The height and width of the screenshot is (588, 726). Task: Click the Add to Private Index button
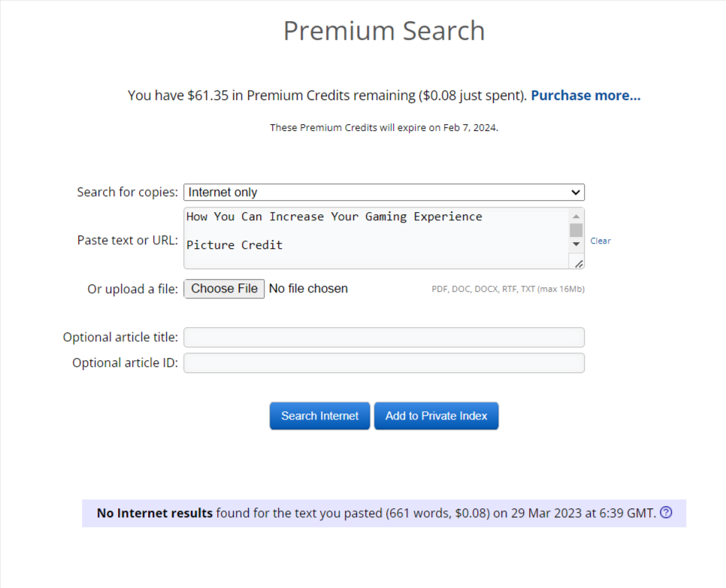point(436,416)
